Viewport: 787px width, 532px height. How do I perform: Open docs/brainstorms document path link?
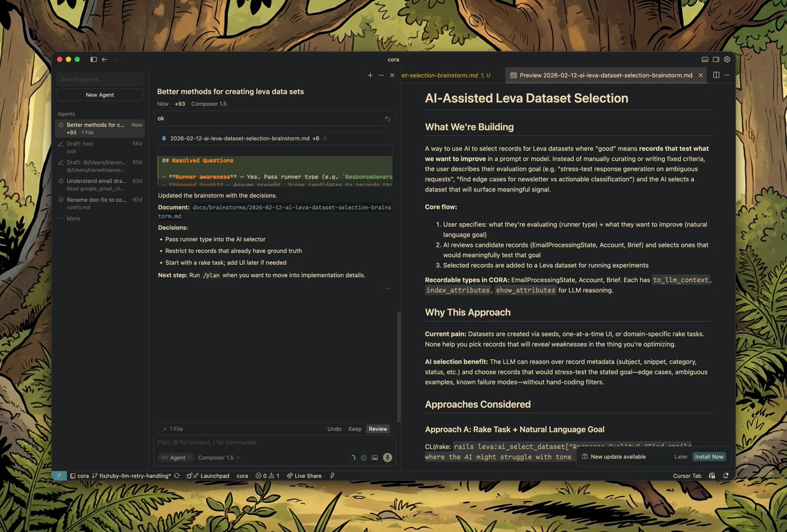click(x=274, y=211)
